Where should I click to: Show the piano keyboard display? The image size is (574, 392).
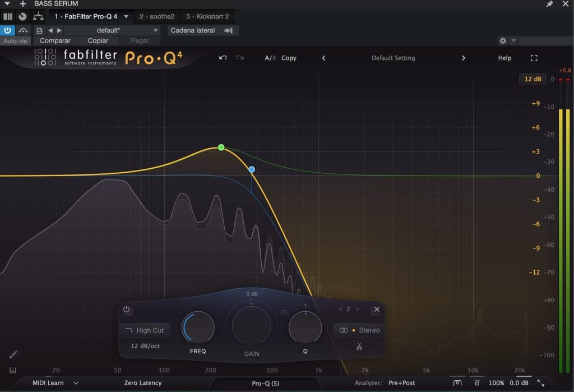click(13, 370)
